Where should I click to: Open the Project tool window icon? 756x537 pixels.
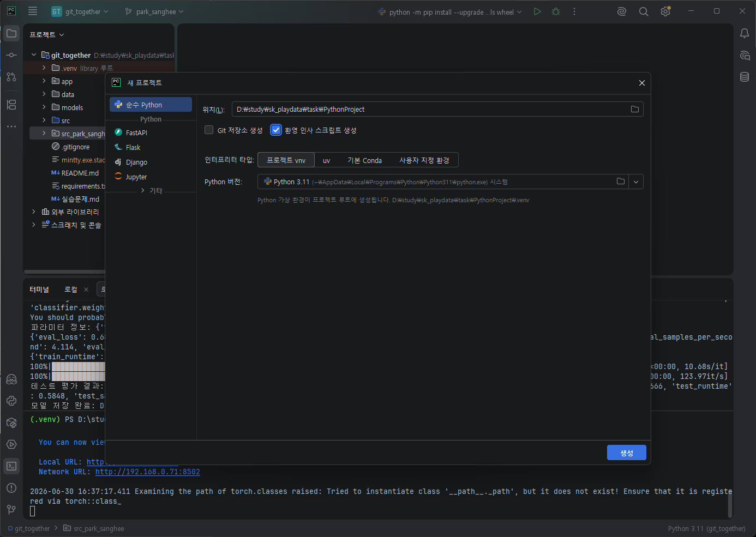pyautogui.click(x=11, y=34)
